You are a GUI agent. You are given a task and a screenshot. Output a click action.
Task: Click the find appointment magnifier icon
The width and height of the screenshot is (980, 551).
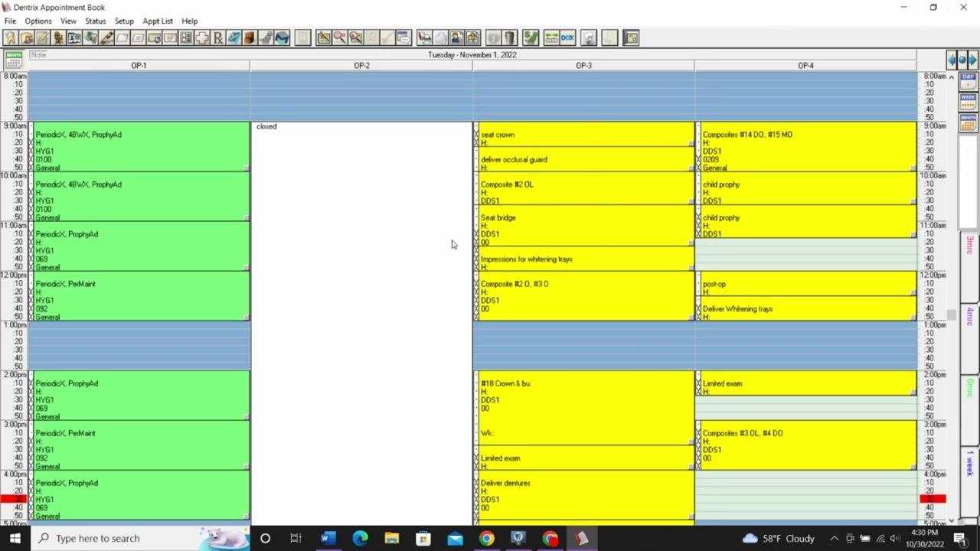(x=339, y=37)
